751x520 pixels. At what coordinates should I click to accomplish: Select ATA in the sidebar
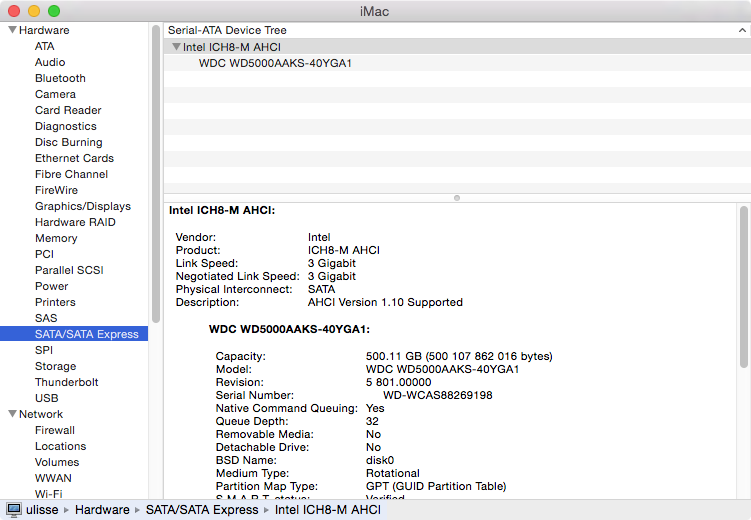pos(45,46)
